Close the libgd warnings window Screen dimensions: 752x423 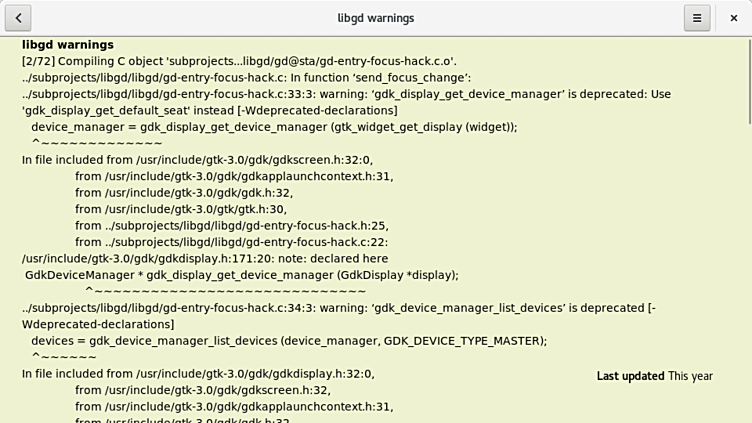pos(733,18)
